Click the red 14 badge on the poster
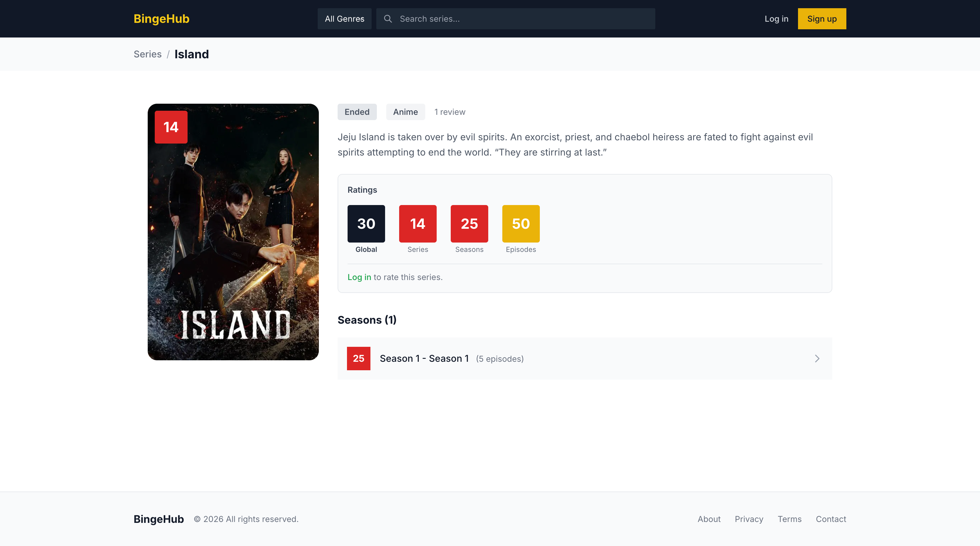 click(171, 127)
